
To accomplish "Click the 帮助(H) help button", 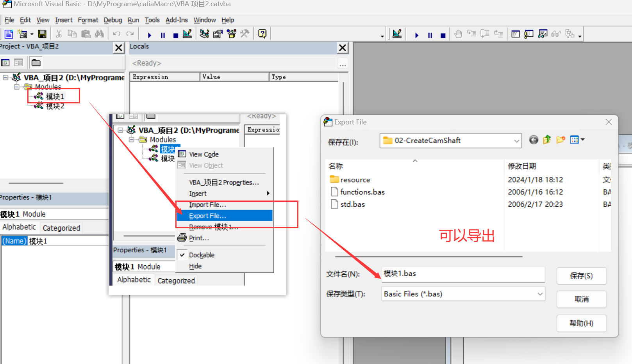I will point(581,323).
